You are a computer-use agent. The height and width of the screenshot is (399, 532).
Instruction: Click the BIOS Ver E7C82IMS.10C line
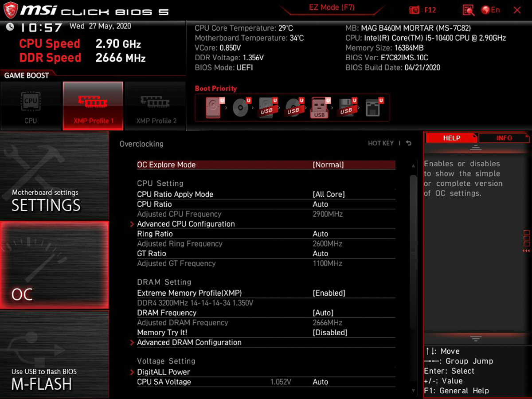pyautogui.click(x=387, y=58)
